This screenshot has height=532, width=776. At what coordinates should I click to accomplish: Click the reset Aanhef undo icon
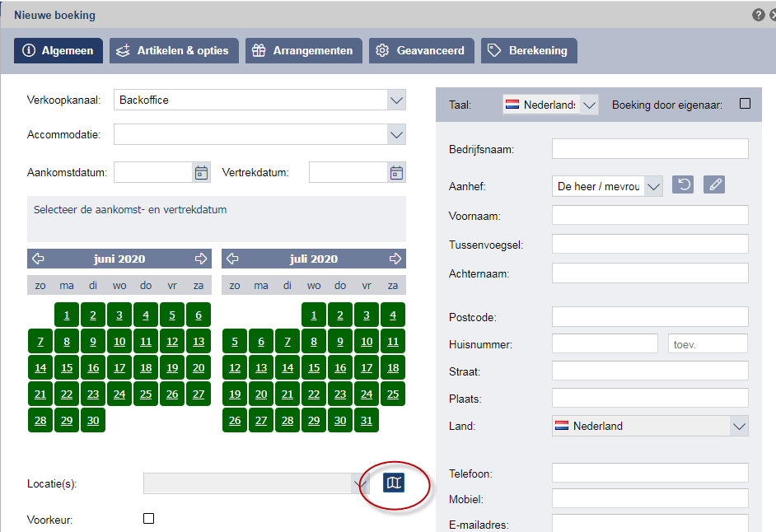click(x=683, y=185)
